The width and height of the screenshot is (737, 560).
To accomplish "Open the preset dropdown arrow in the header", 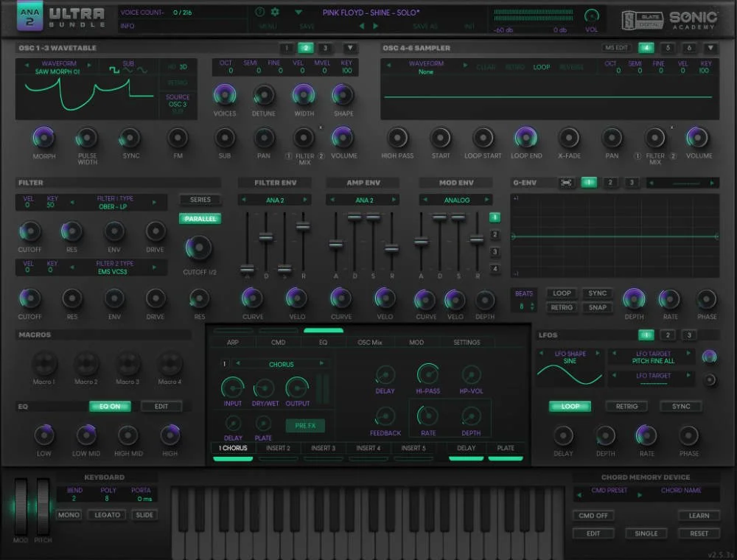I will pyautogui.click(x=298, y=13).
